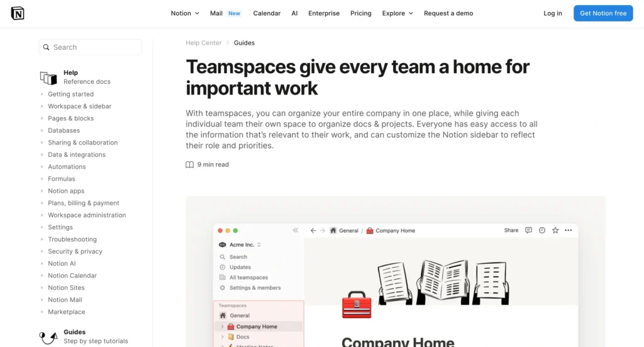The width and height of the screenshot is (644, 347).
Task: Expand the Getting started section
Action: tap(42, 94)
